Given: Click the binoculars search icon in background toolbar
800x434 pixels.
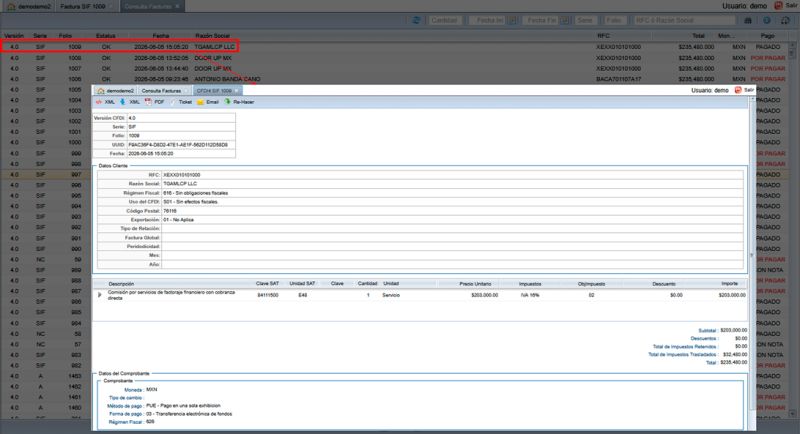Looking at the screenshot, I should 748,20.
